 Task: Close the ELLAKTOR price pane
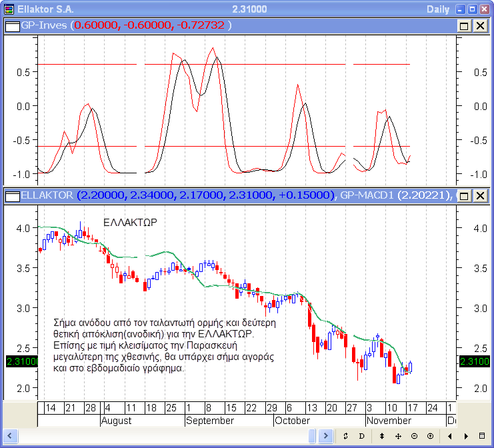click(479, 195)
